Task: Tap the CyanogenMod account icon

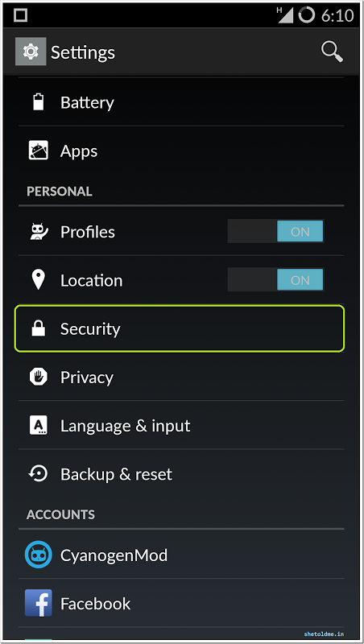Action: 38,555
